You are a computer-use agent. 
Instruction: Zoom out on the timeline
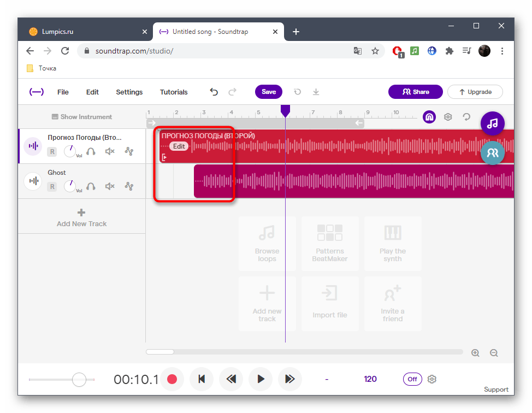pyautogui.click(x=494, y=353)
